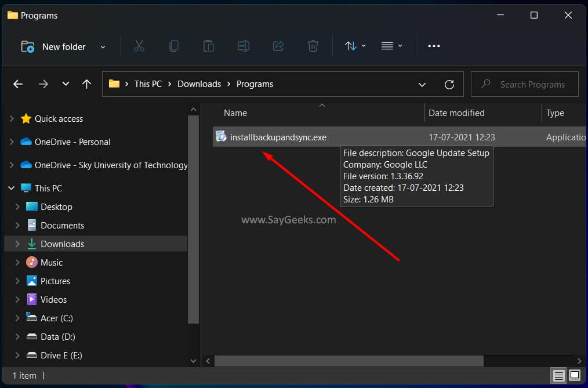The height and width of the screenshot is (388, 588).
Task: Navigate back using the arrow button
Action: pyautogui.click(x=17, y=84)
